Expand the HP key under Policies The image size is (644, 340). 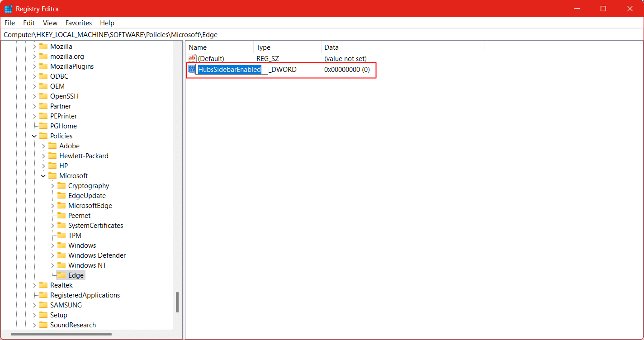pos(43,166)
